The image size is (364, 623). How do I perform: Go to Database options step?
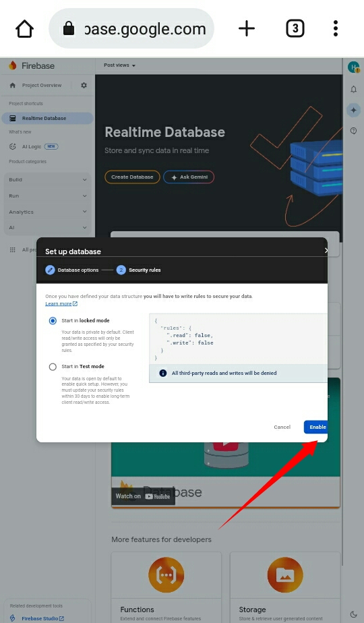click(x=72, y=270)
